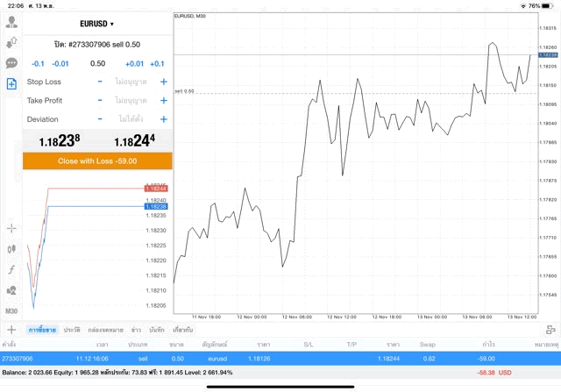Screen dimensions: 561x392
Task: Switch to the ข่าว (News) tab
Action: (136, 330)
